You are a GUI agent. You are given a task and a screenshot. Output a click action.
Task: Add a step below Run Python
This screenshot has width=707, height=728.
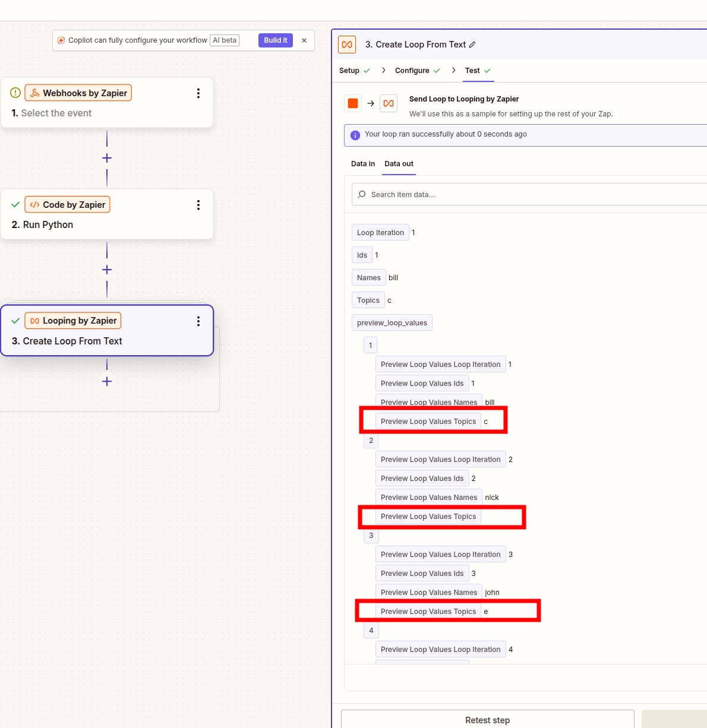pos(107,270)
